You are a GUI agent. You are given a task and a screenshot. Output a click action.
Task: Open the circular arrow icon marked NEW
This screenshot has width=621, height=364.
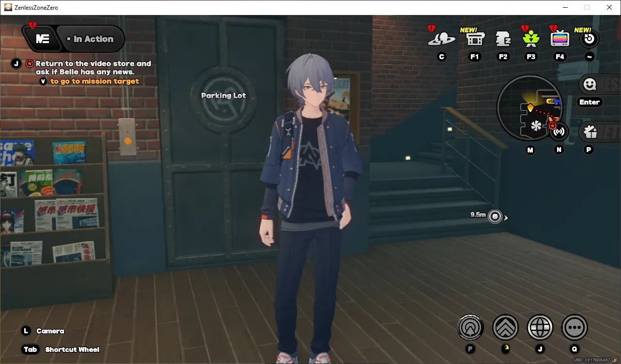click(589, 39)
